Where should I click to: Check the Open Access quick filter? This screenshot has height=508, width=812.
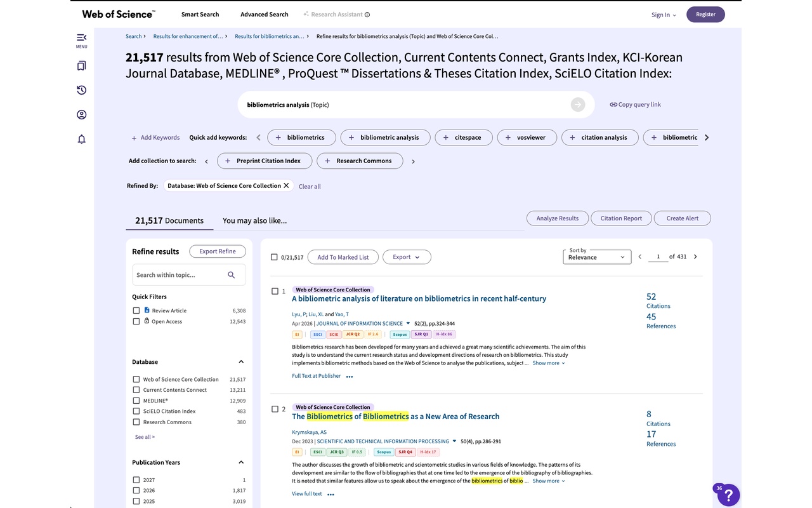tap(136, 321)
